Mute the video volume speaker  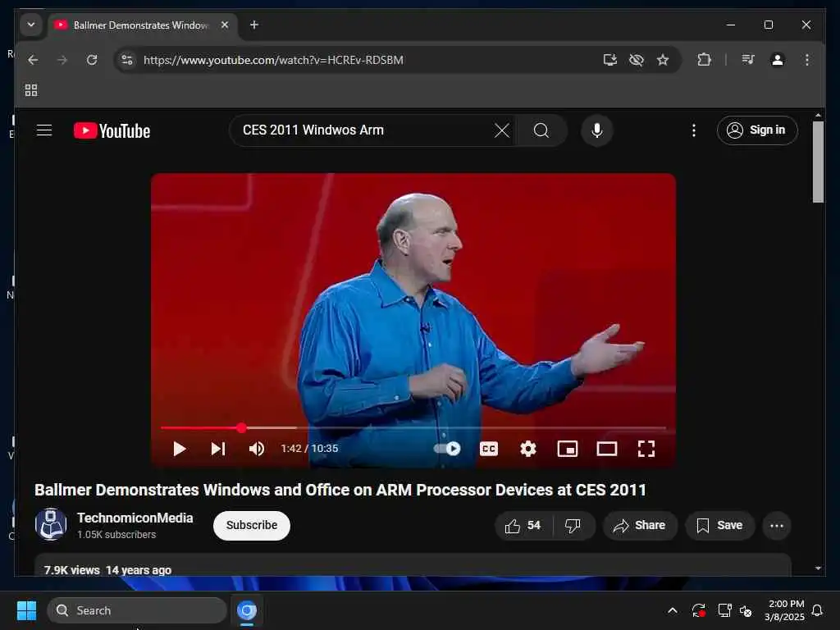pyautogui.click(x=257, y=449)
